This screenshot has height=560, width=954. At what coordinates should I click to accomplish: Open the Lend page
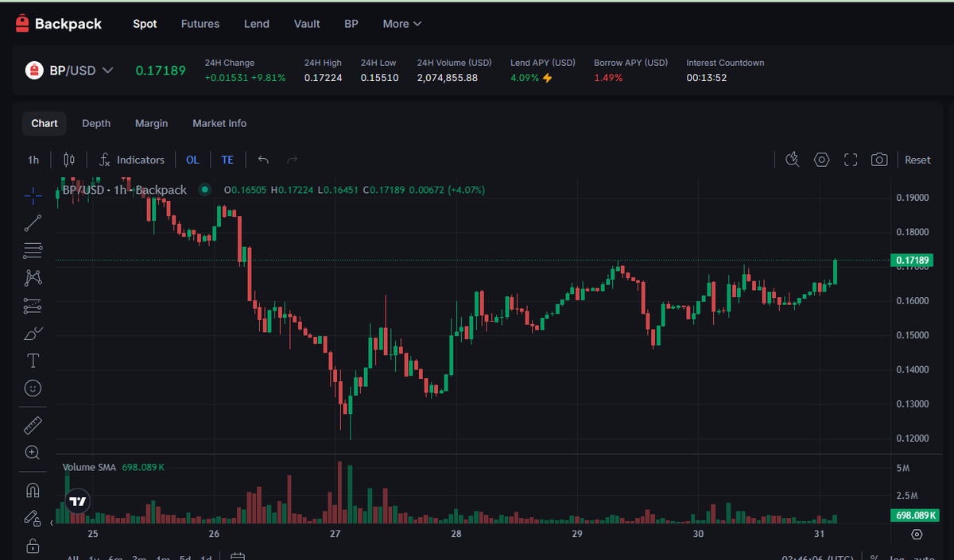pyautogui.click(x=257, y=24)
